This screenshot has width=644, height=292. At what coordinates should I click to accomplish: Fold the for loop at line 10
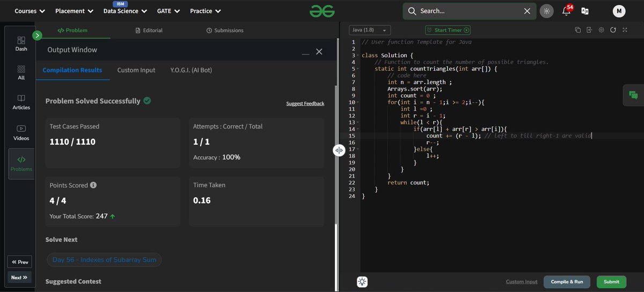pos(357,102)
